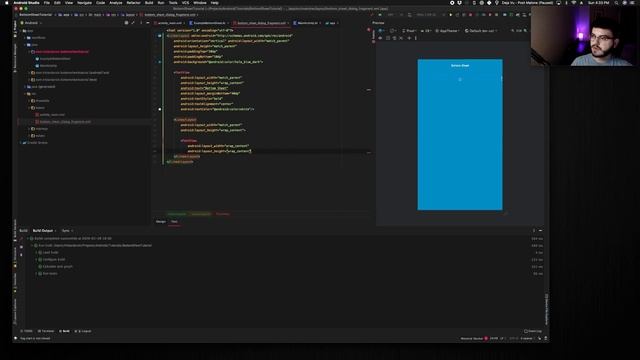640x360 pixels.
Task: Click the error indicator at editor top right
Action: (369, 29)
